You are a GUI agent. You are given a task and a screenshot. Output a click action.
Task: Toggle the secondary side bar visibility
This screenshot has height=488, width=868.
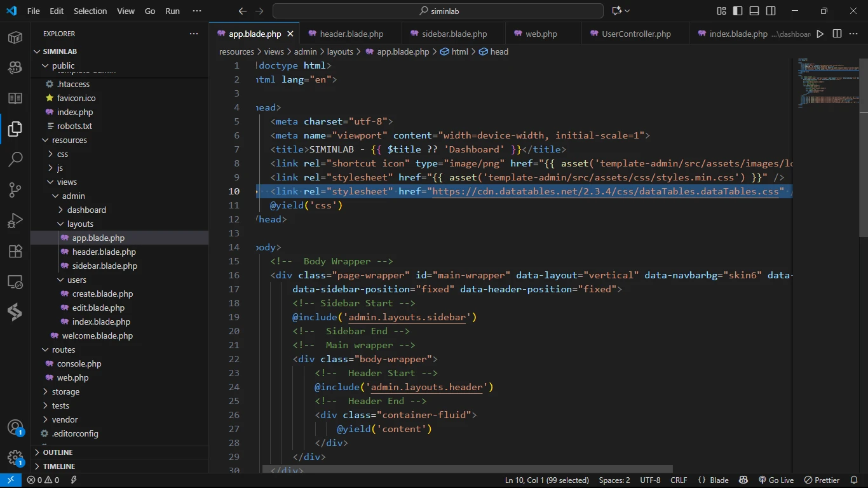tap(771, 11)
